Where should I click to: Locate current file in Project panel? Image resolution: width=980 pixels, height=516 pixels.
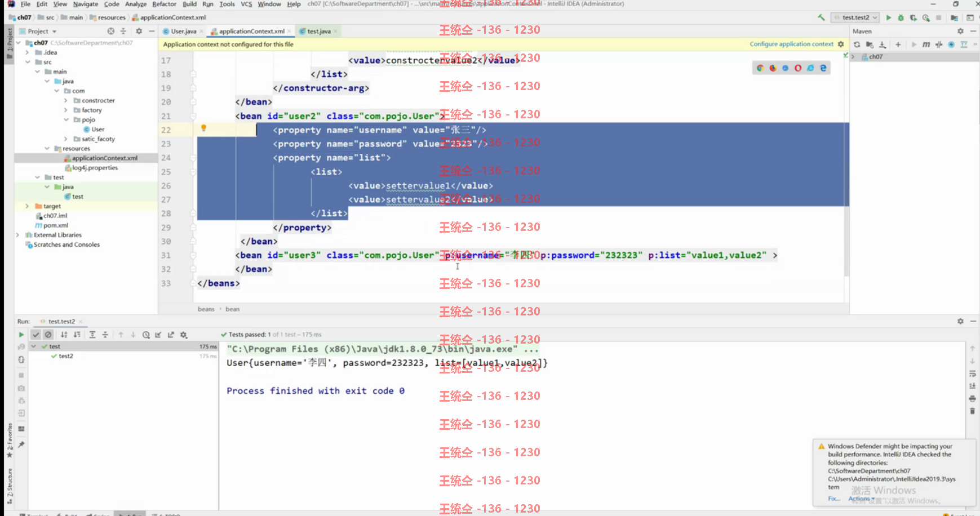[111, 31]
